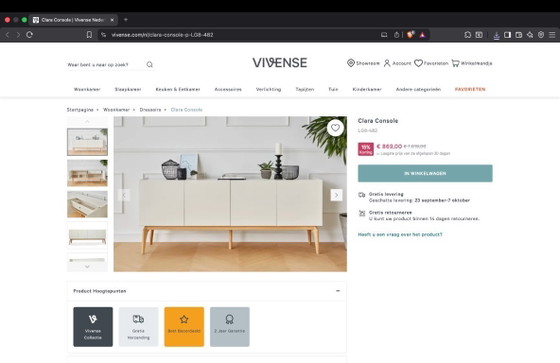This screenshot has width=560, height=363.
Task: Click the bookmark icon in address bar
Action: (x=89, y=35)
